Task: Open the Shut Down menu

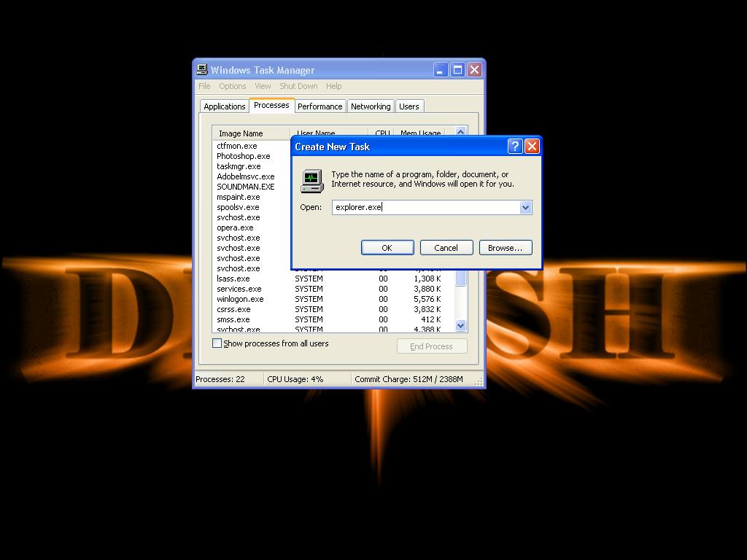Action: click(298, 86)
